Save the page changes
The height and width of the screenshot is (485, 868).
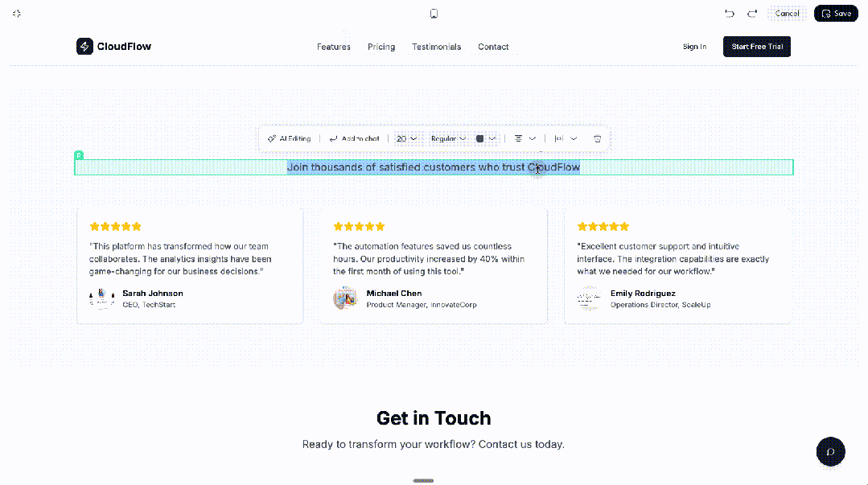(836, 14)
